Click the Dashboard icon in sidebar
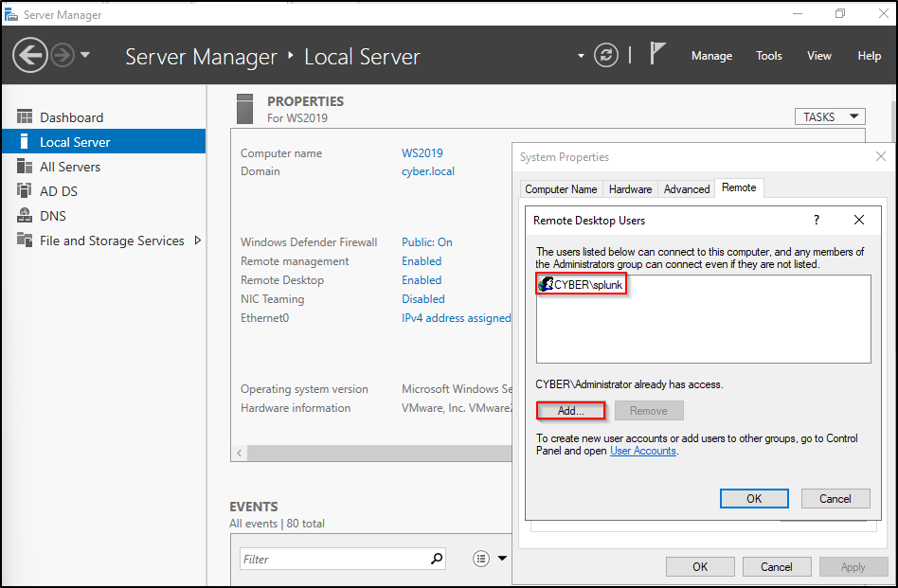 pyautogui.click(x=25, y=116)
